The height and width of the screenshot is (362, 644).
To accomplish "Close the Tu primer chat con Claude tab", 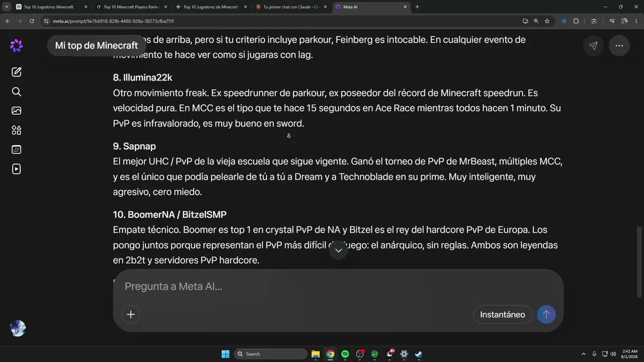I will click(325, 7).
